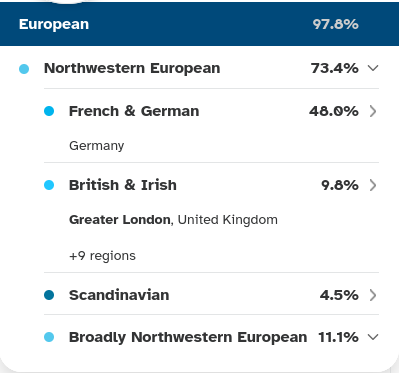Viewport: 399px width, 373px height.
Task: Show the +9 regions list
Action: 102,256
